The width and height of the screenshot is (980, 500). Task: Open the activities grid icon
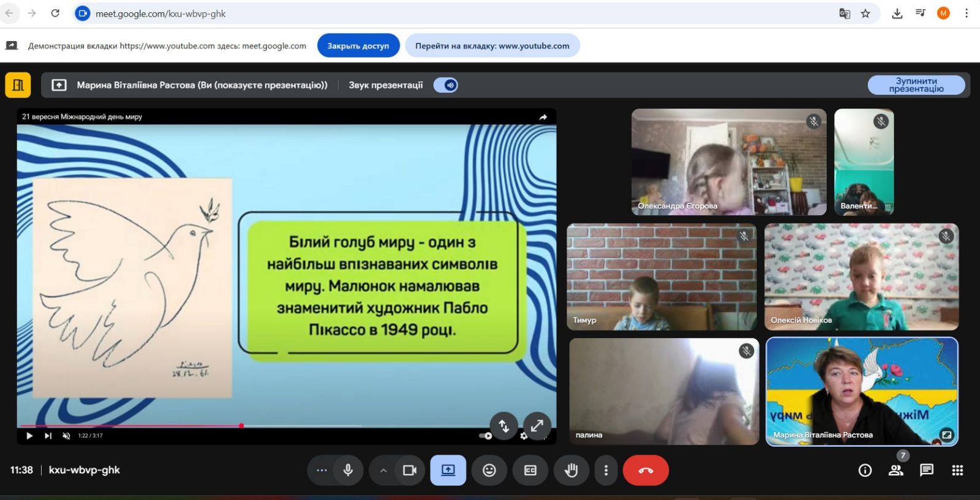coord(957,470)
